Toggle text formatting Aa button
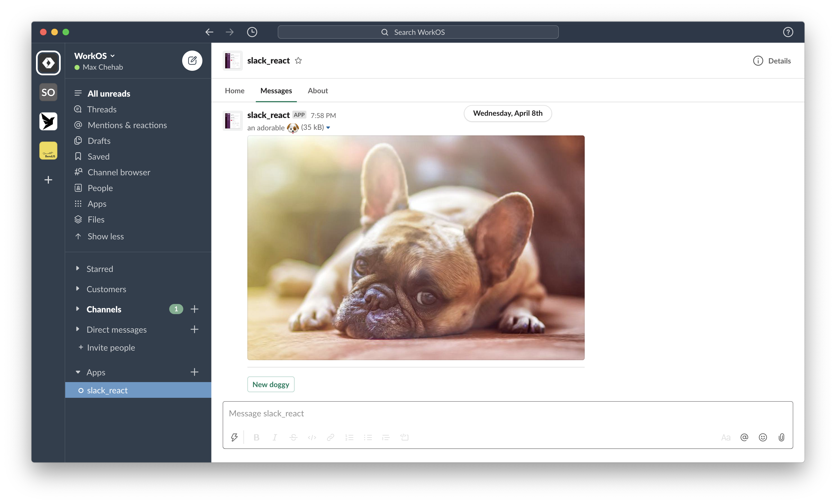836x504 pixels. tap(726, 437)
